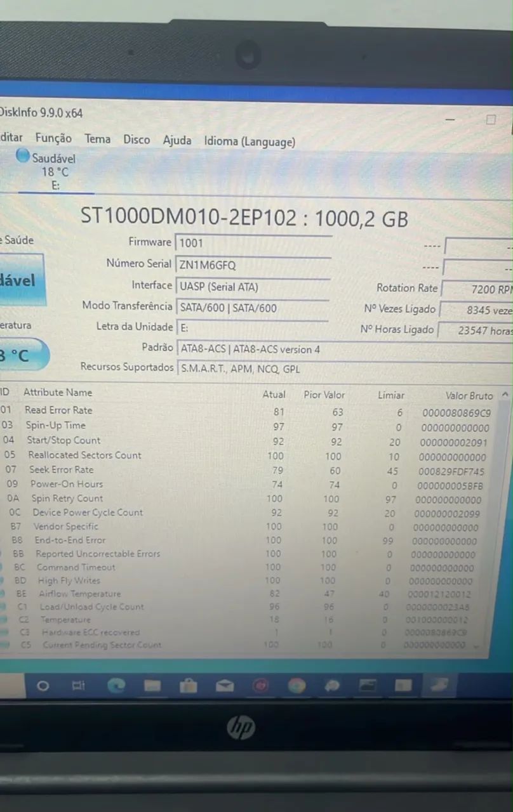Click the Saudável health status button
Image resolution: width=513 pixels, height=812 pixels.
21,280
